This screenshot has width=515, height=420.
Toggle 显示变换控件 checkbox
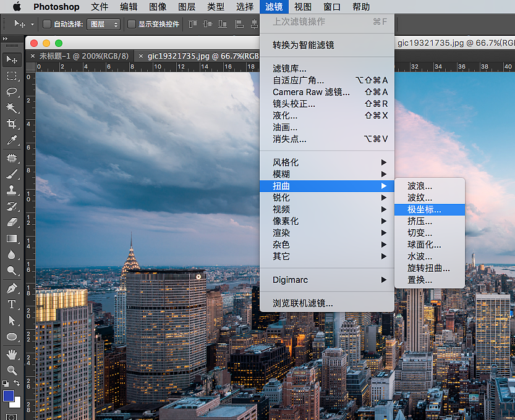tap(131, 24)
